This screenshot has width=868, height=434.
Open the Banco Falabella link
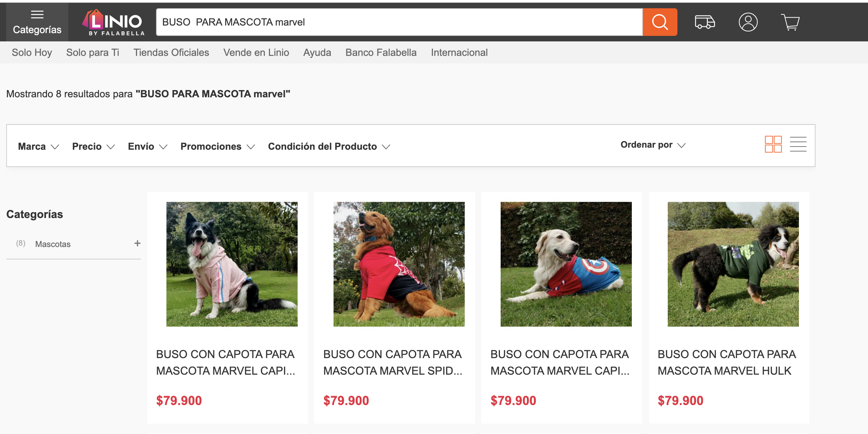pyautogui.click(x=381, y=52)
